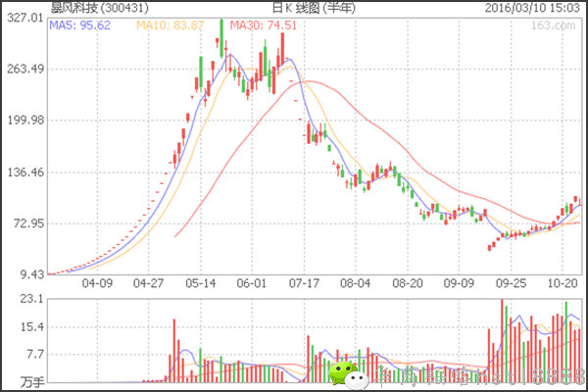Click the 72.95 price axis label

(28, 223)
